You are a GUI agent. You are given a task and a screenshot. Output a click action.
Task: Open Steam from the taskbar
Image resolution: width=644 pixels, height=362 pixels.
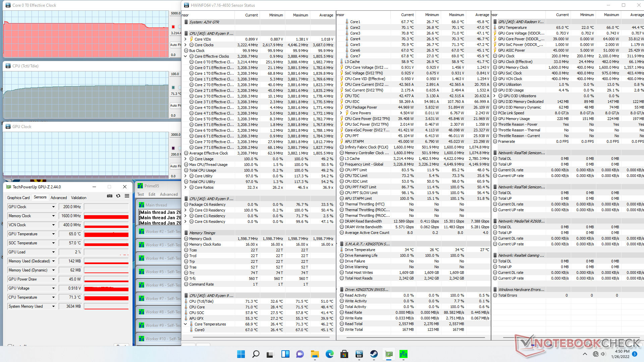click(x=374, y=354)
